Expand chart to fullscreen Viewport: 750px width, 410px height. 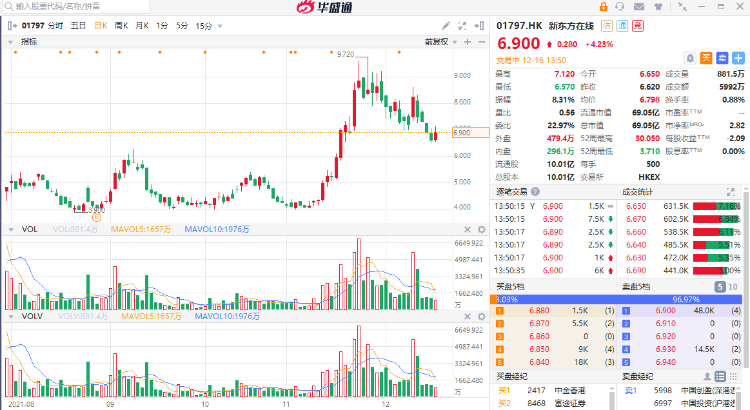click(x=462, y=26)
